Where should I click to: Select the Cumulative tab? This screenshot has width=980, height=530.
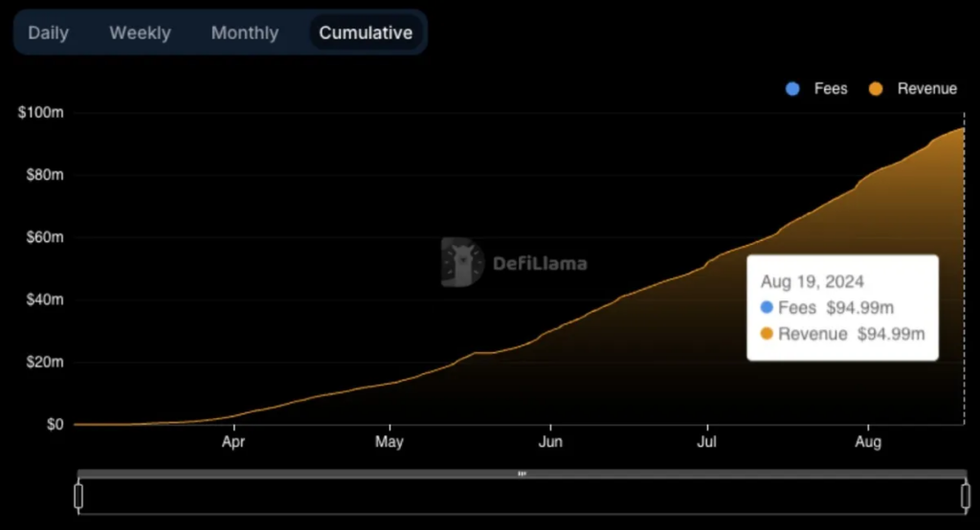click(x=366, y=33)
